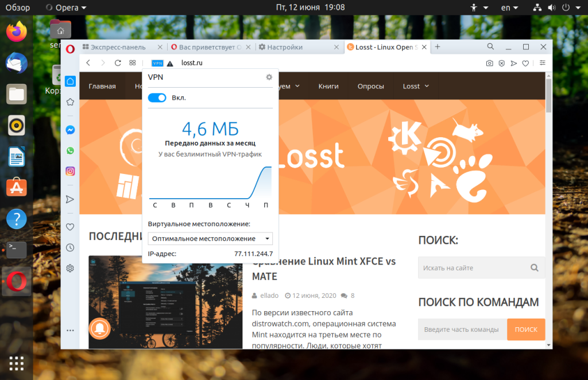Take a snapshot with camera icon

click(x=489, y=63)
